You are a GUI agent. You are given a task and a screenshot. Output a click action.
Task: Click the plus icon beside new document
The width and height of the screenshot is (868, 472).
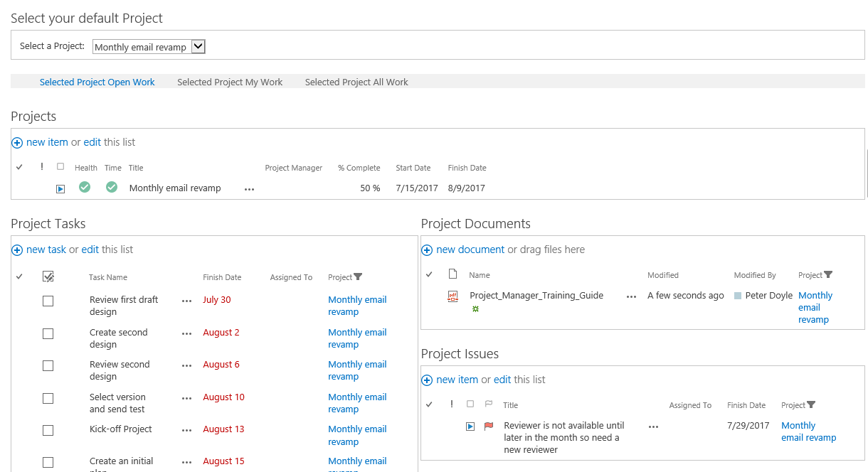(427, 250)
